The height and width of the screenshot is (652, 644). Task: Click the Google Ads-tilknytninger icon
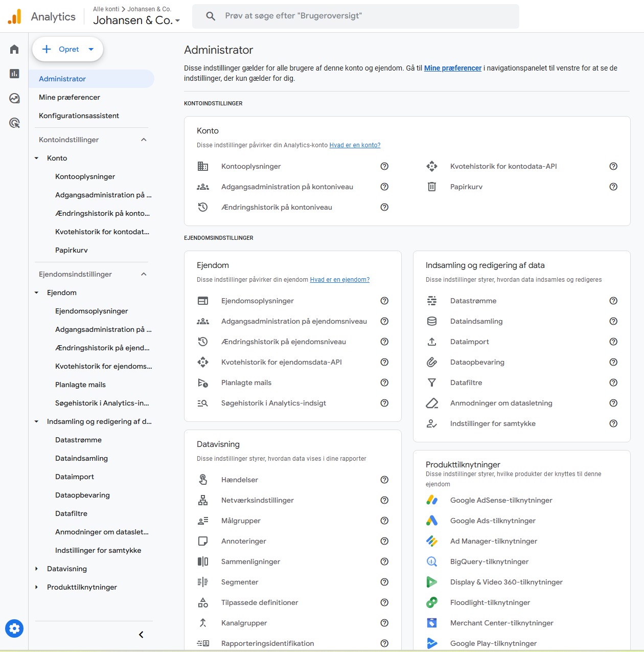pyautogui.click(x=432, y=521)
